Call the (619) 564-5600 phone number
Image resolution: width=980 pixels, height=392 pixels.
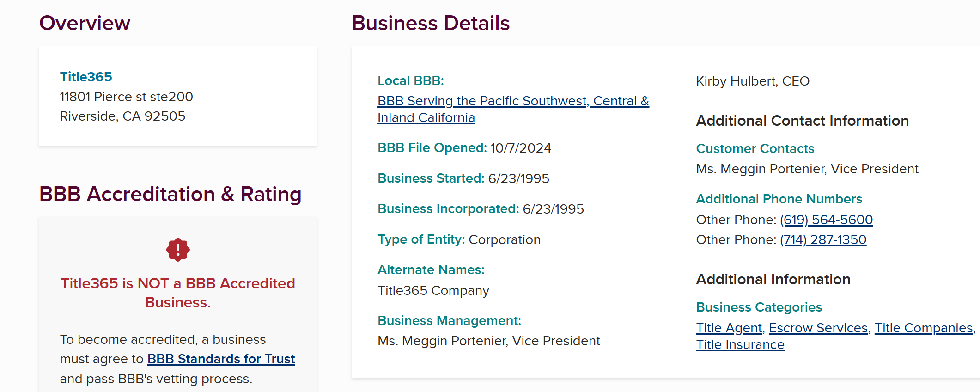826,220
